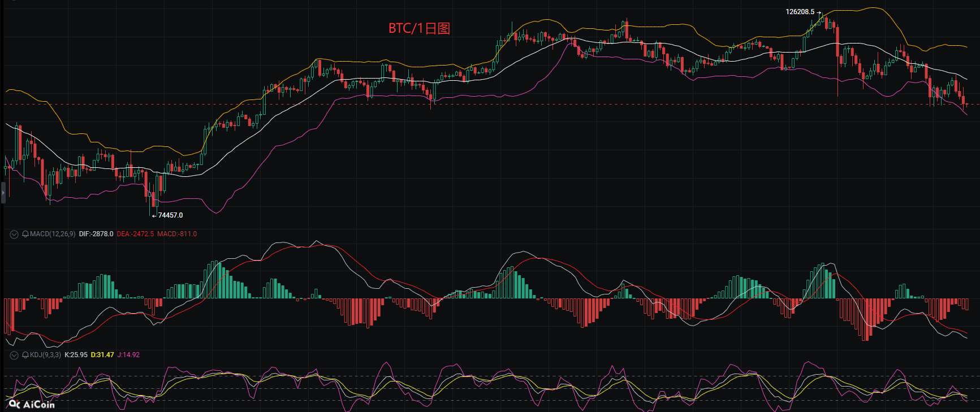Collapse the KDJ indicator panel chevron
Image resolution: width=980 pixels, height=412 pixels.
tap(14, 355)
